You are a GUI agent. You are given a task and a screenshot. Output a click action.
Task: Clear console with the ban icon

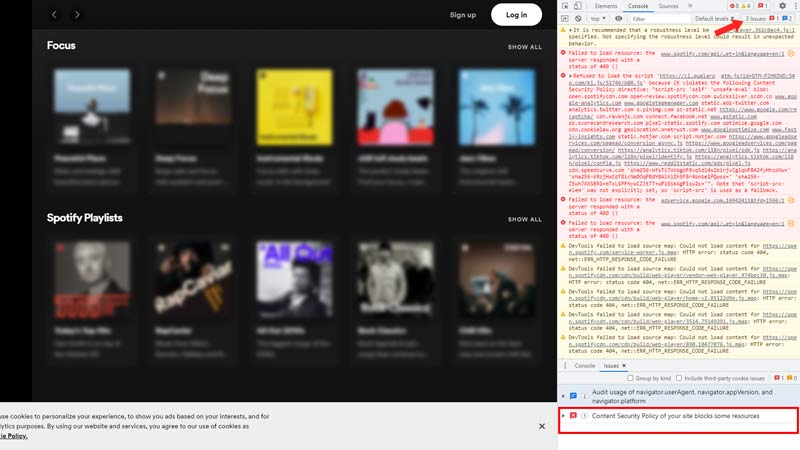(x=578, y=19)
